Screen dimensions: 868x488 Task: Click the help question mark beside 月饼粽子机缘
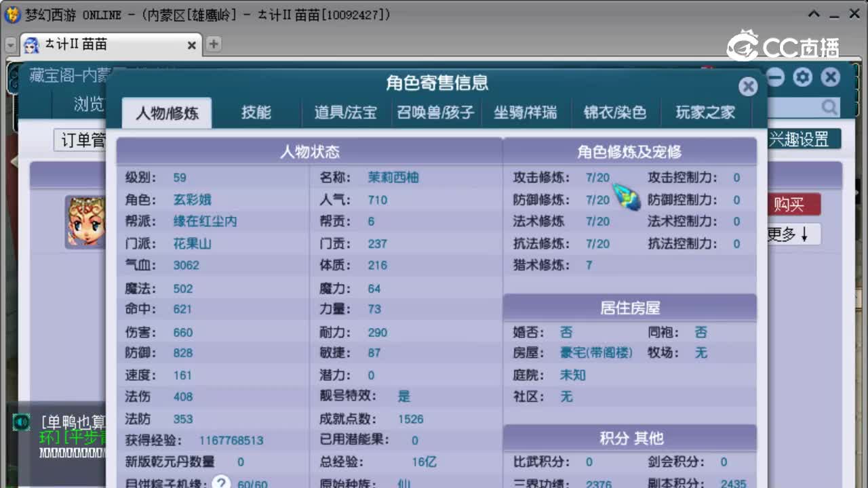tap(221, 483)
